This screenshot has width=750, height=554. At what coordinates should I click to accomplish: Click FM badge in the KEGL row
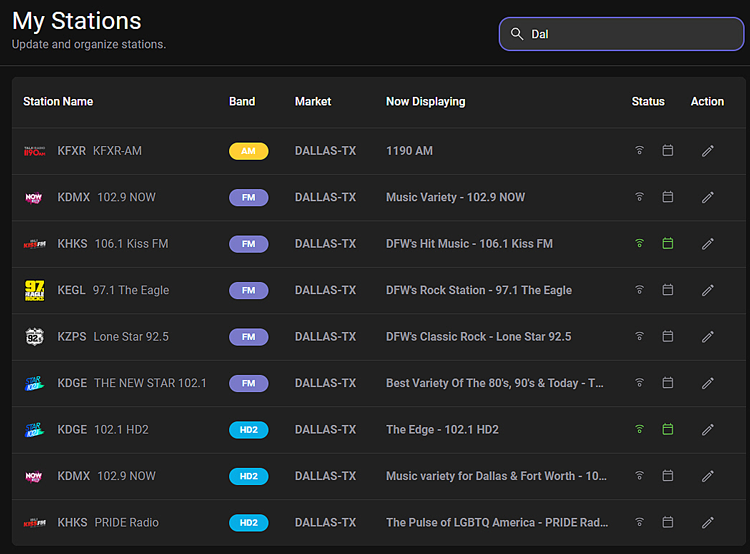249,290
